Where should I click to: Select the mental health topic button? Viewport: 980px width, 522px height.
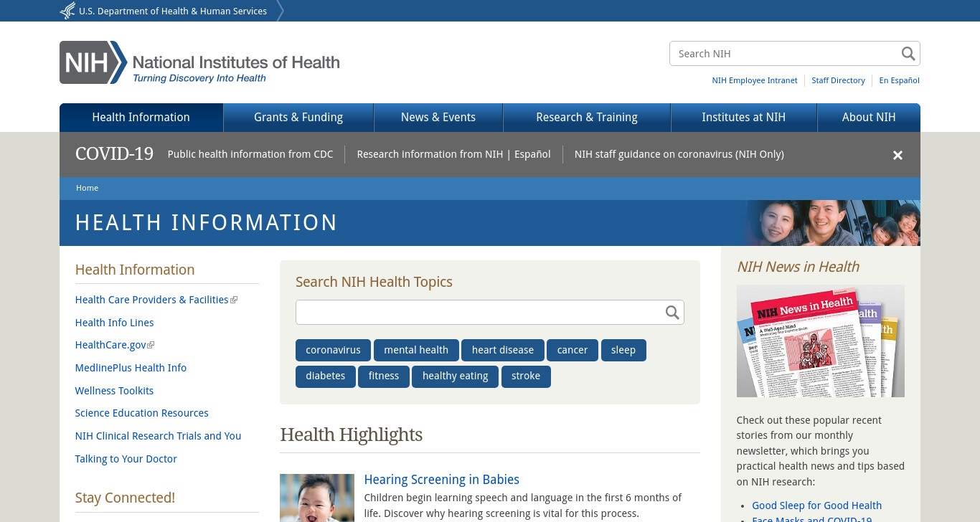click(x=416, y=350)
